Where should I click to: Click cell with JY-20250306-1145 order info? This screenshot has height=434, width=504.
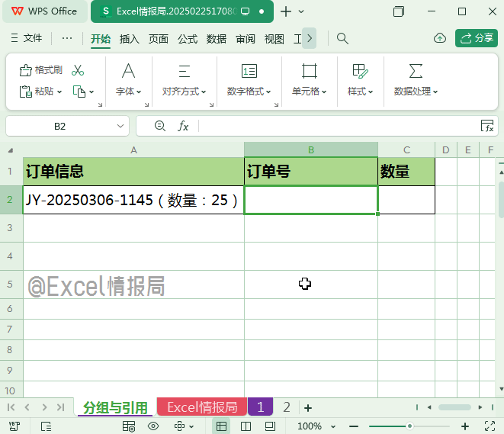point(133,200)
